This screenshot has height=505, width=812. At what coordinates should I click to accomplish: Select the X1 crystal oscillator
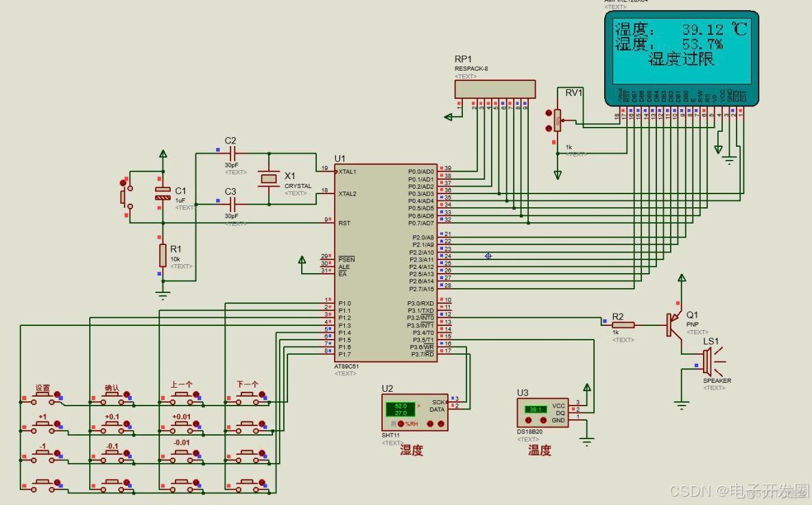[269, 177]
